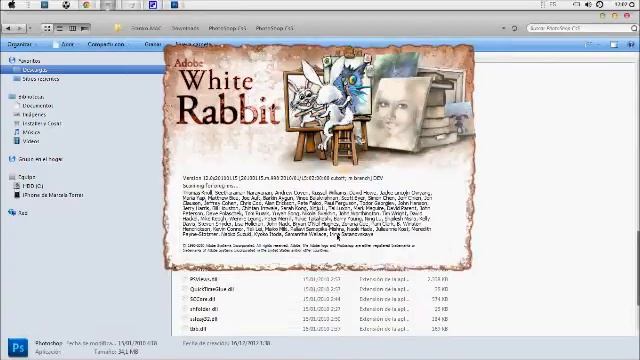Click Grabar in command bar
Screen dimensions: 640x360
point(153,44)
